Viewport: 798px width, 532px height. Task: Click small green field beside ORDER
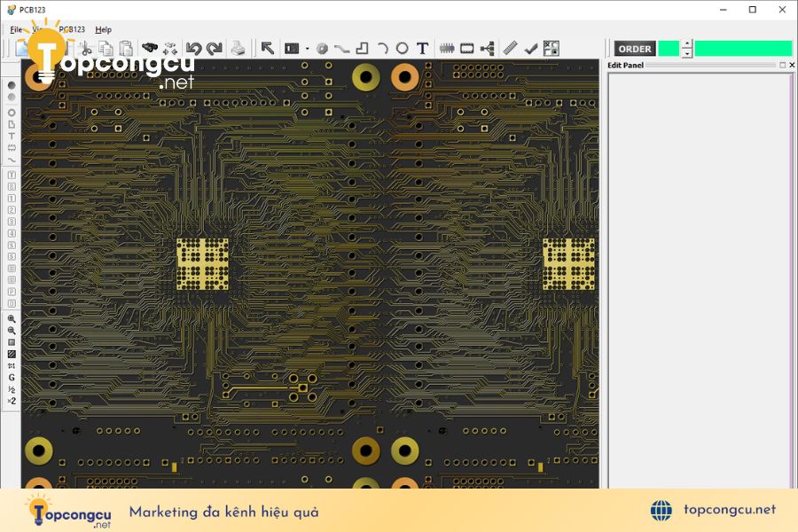click(x=669, y=49)
